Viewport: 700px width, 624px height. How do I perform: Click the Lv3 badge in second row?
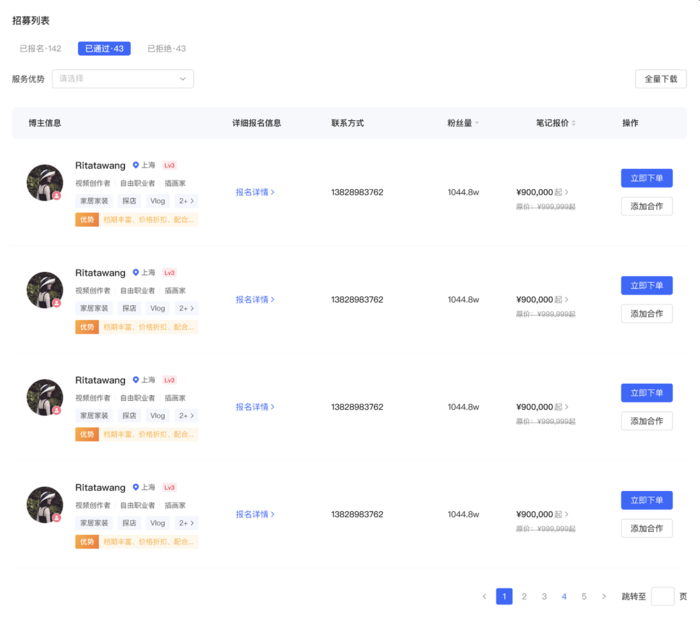coord(169,273)
